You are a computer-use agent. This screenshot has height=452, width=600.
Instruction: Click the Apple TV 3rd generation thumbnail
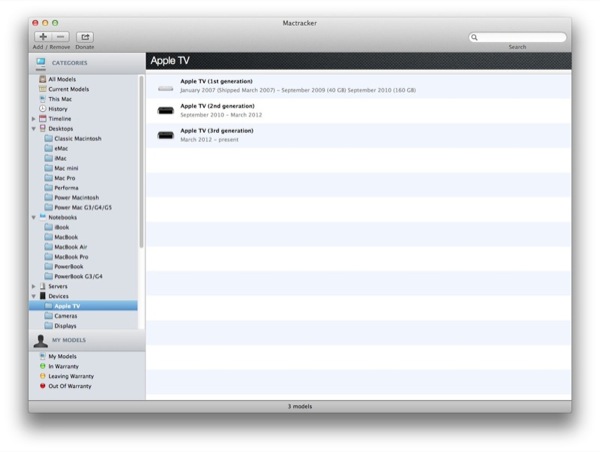[166, 135]
